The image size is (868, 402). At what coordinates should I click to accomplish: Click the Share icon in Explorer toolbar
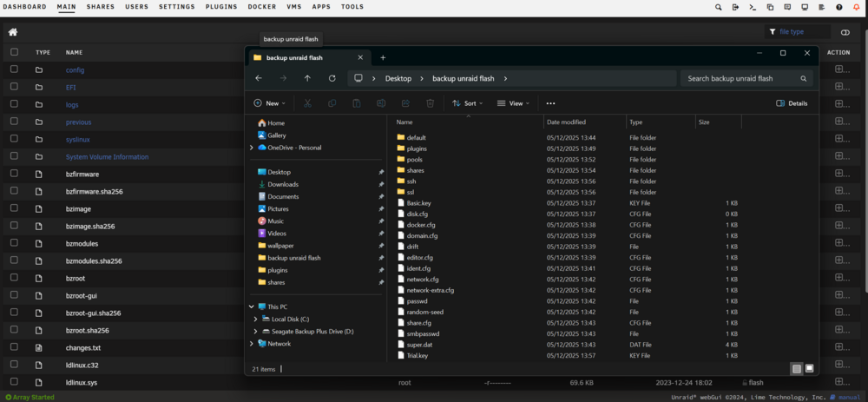click(405, 103)
